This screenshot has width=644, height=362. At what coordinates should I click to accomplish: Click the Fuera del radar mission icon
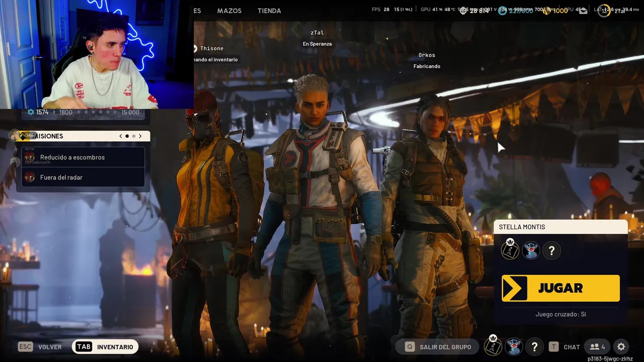(30, 177)
